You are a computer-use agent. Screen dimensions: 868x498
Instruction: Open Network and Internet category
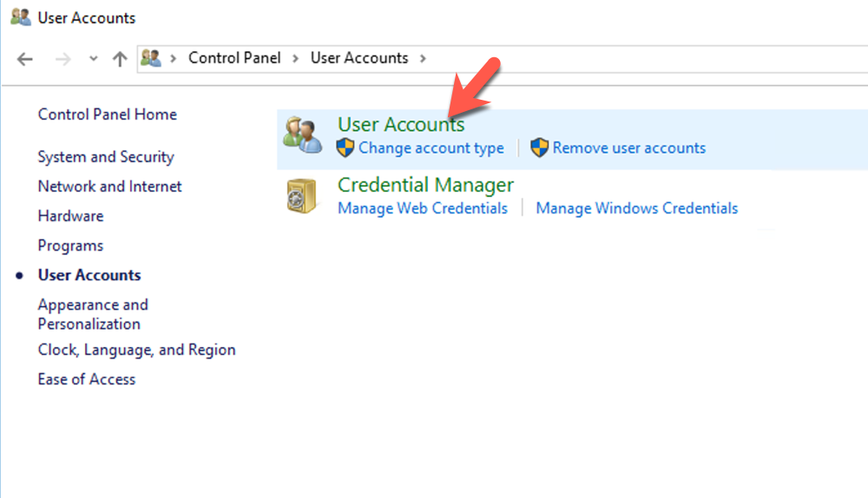click(109, 187)
